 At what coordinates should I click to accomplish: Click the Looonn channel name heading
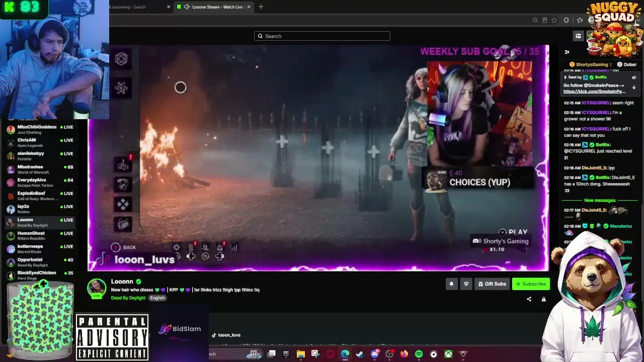122,282
